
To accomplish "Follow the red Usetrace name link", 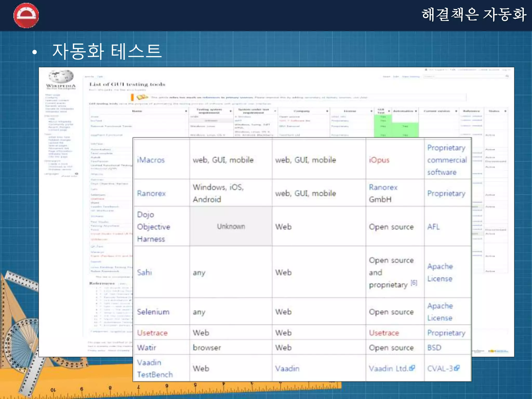I will tap(152, 333).
